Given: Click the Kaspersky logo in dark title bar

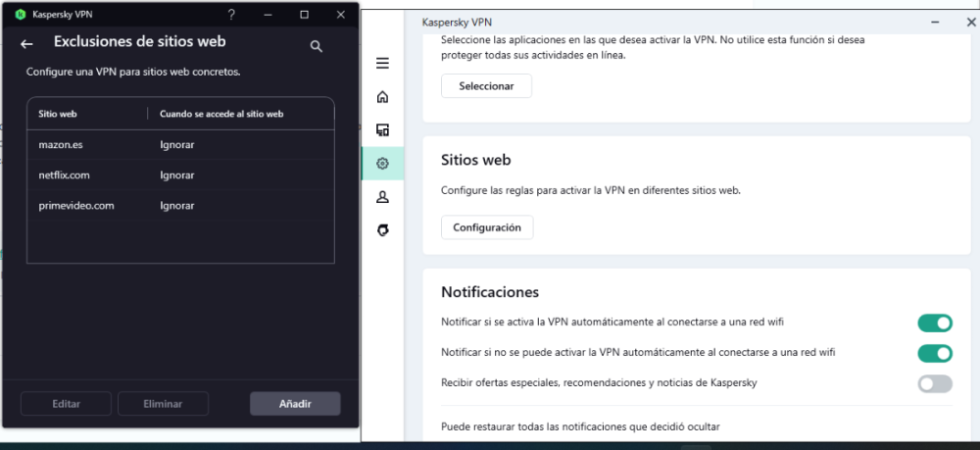Looking at the screenshot, I should pyautogui.click(x=20, y=15).
